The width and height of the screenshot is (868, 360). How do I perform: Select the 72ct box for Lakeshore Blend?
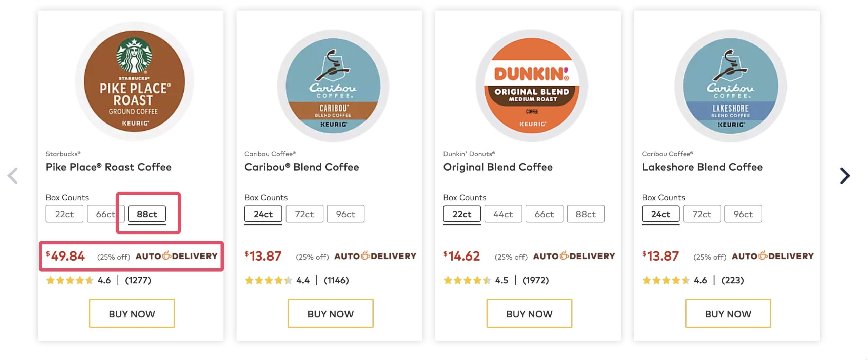pos(702,213)
